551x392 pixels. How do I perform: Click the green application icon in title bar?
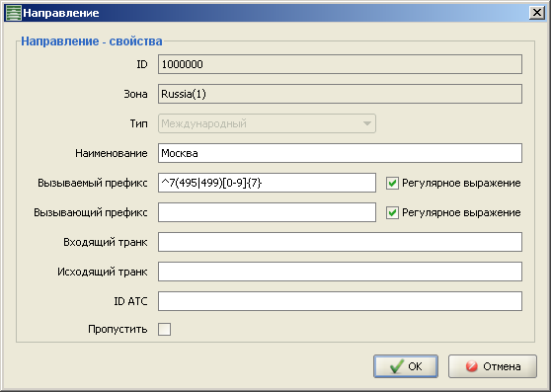pos(14,13)
